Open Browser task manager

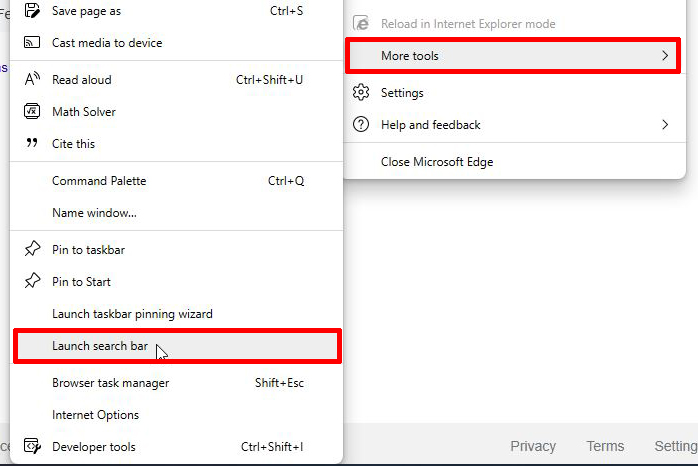coord(110,383)
